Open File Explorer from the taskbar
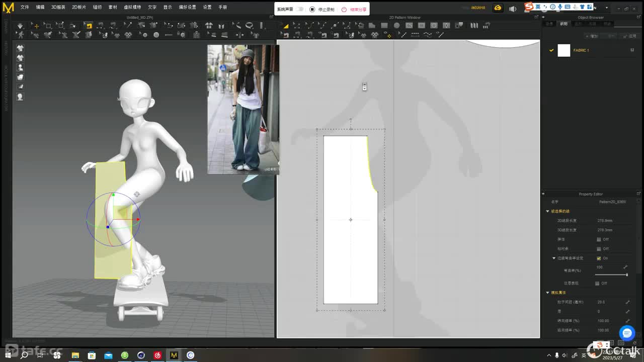Screen dimensions: 644x362 click(75, 355)
